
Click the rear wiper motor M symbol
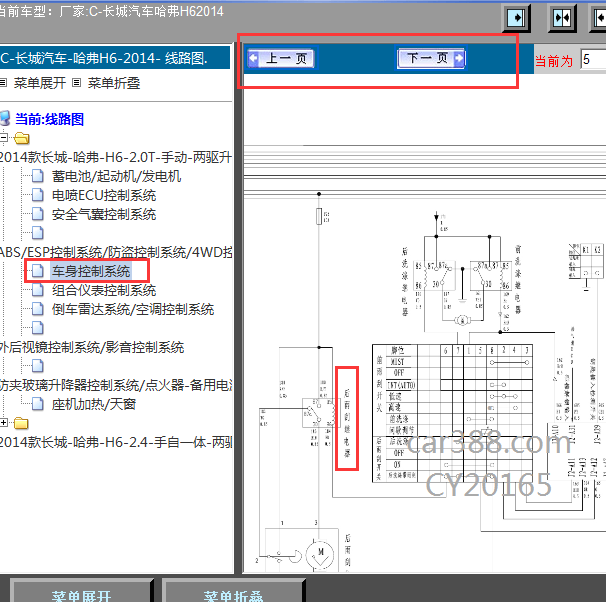[x=320, y=554]
